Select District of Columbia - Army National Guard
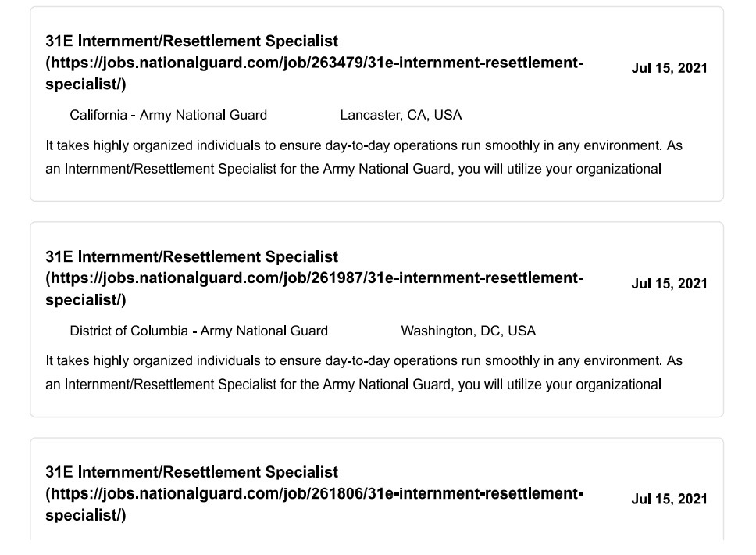756x555 pixels. point(198,331)
